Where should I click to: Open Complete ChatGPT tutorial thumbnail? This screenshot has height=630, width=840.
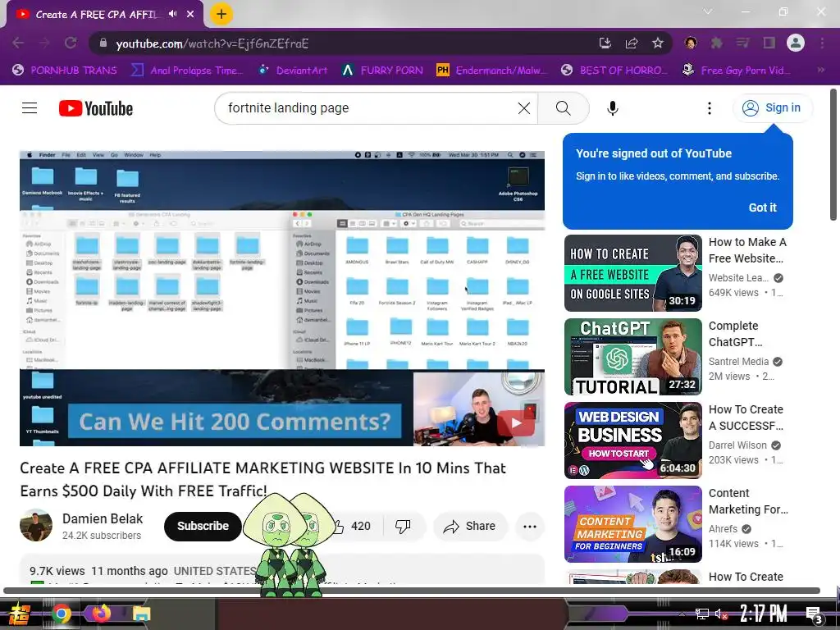[632, 357]
